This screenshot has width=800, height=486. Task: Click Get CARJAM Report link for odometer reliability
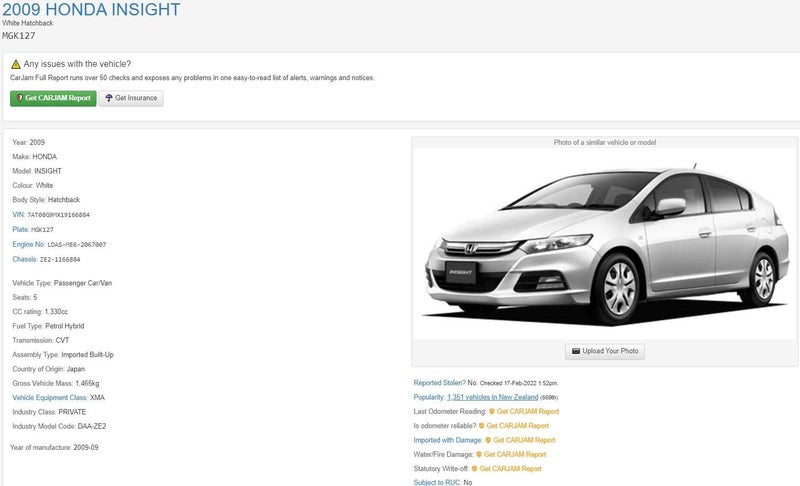point(517,426)
